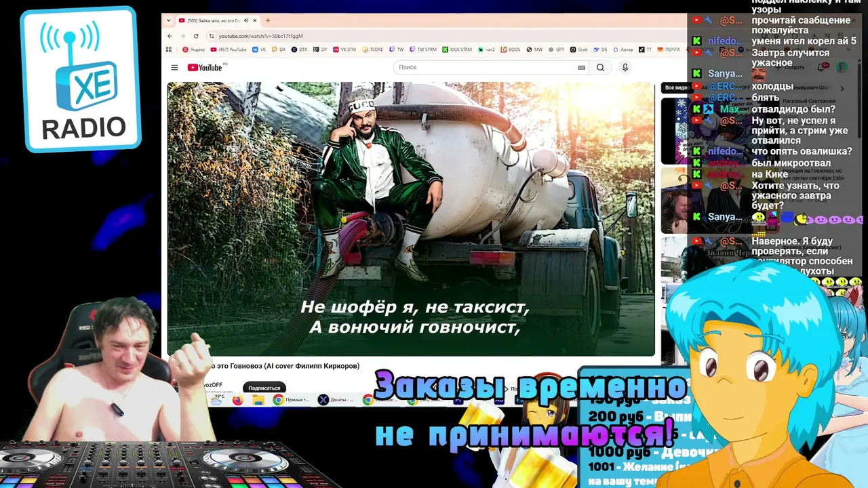The height and width of the screenshot is (488, 868).
Task: Expand the tab search dropdown arrow
Action: click(x=169, y=20)
